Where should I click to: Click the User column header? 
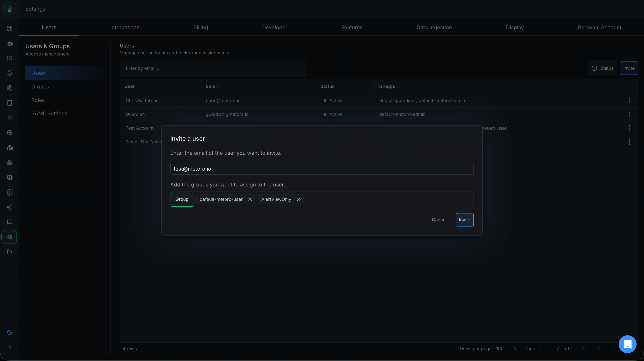tap(130, 86)
